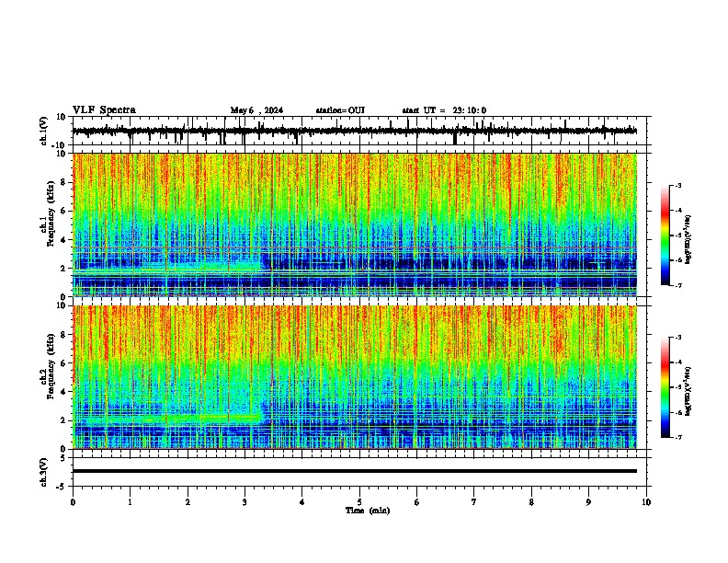Click the ch.1 spectrogram color scale bar
This screenshot has width=728, height=563.
pos(665,236)
